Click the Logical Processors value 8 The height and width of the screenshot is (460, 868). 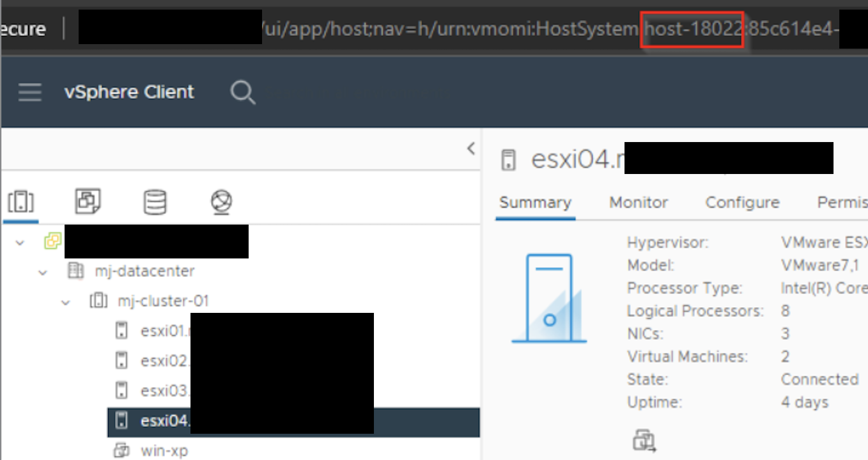(786, 311)
